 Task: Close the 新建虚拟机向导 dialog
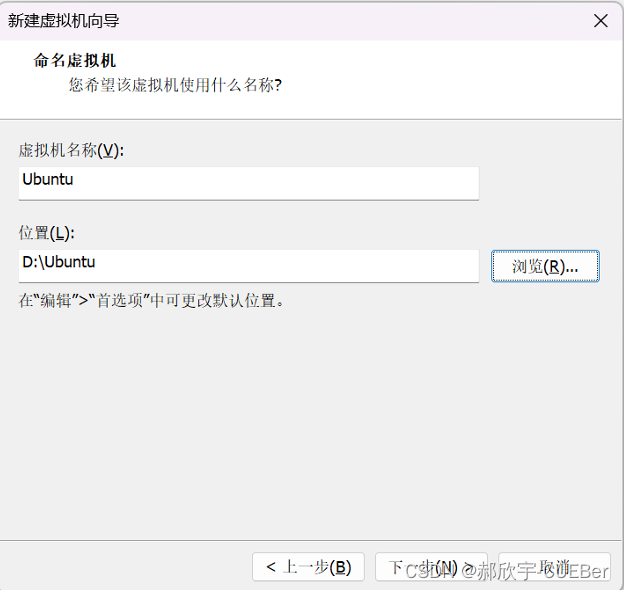[601, 21]
